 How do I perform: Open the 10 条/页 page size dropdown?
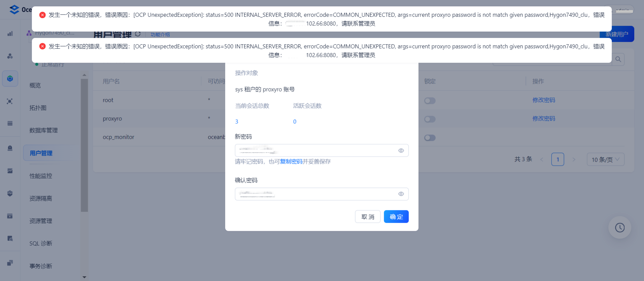[606, 160]
